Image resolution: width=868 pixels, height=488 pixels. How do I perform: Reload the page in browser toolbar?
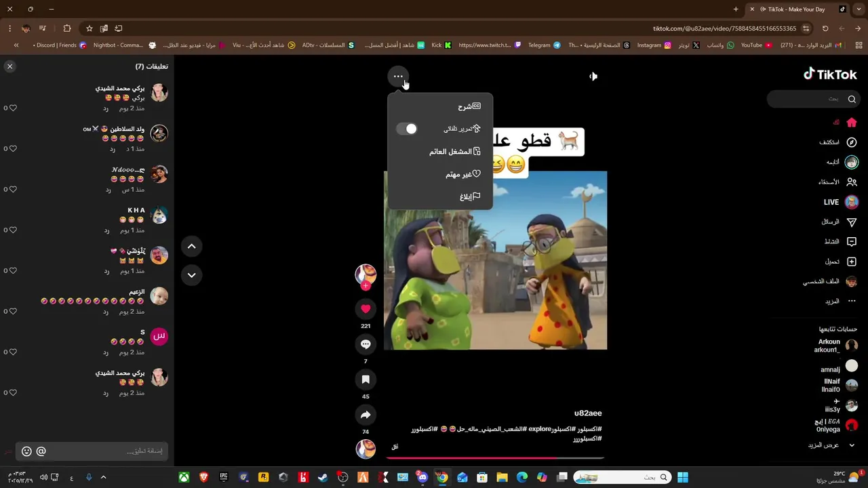[x=825, y=28]
